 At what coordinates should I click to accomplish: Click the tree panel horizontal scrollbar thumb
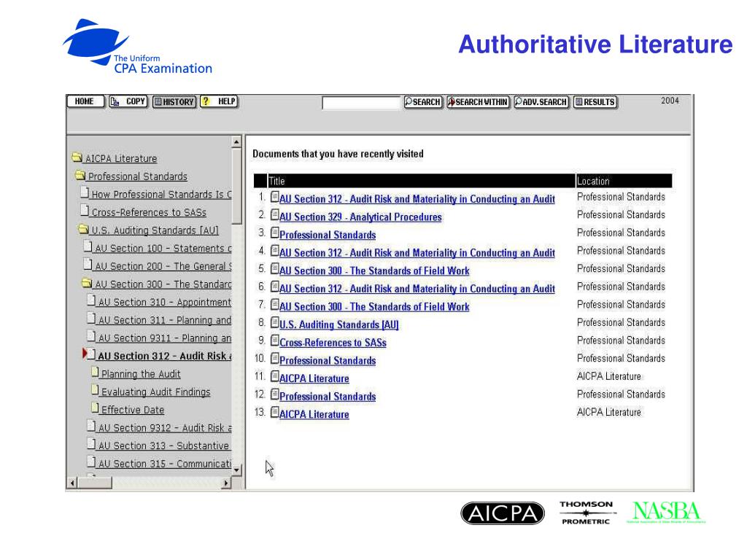[x=94, y=483]
